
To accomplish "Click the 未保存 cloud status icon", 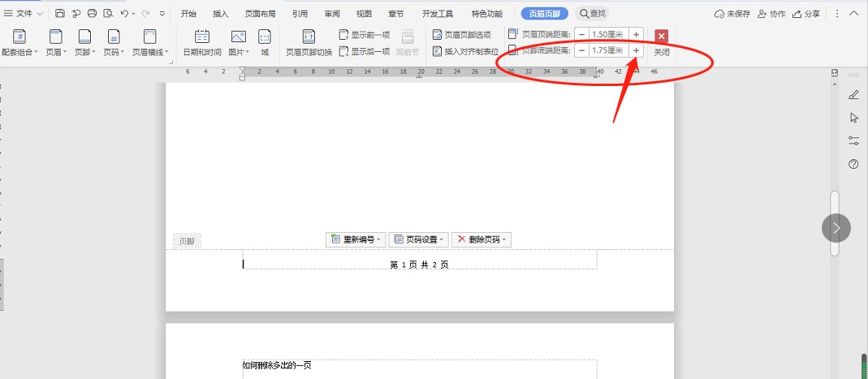I will click(719, 14).
